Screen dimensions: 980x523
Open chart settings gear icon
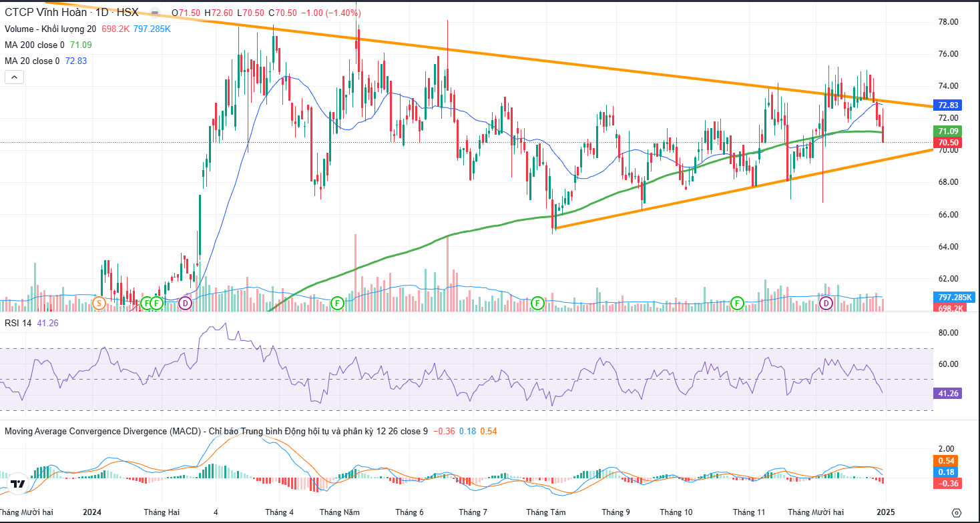click(956, 512)
